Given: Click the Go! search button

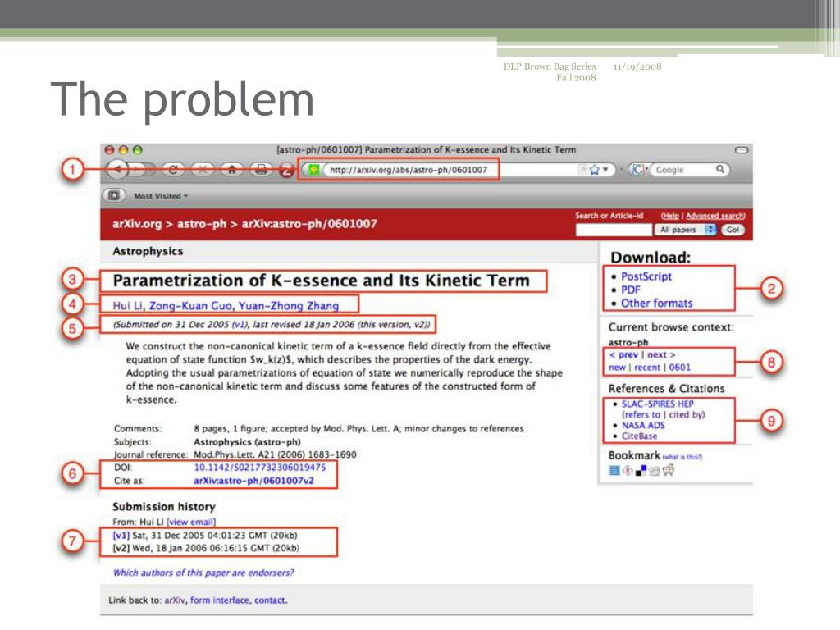Looking at the screenshot, I should (x=733, y=230).
